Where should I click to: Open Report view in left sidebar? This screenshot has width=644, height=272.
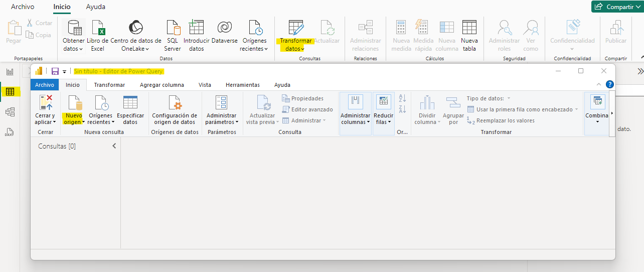click(x=10, y=72)
